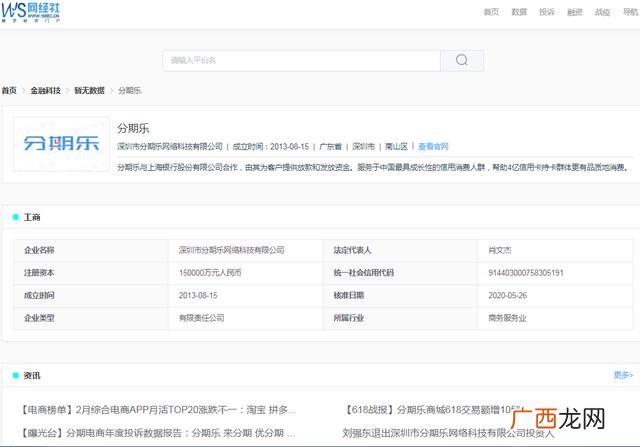
Task: Go to 首页 in the breadcrumb
Action: tap(9, 90)
